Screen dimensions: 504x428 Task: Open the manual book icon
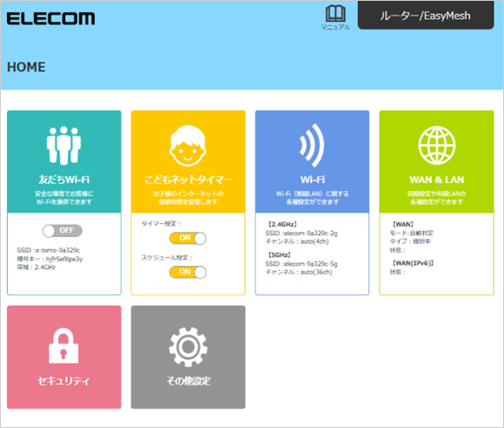pyautogui.click(x=335, y=14)
